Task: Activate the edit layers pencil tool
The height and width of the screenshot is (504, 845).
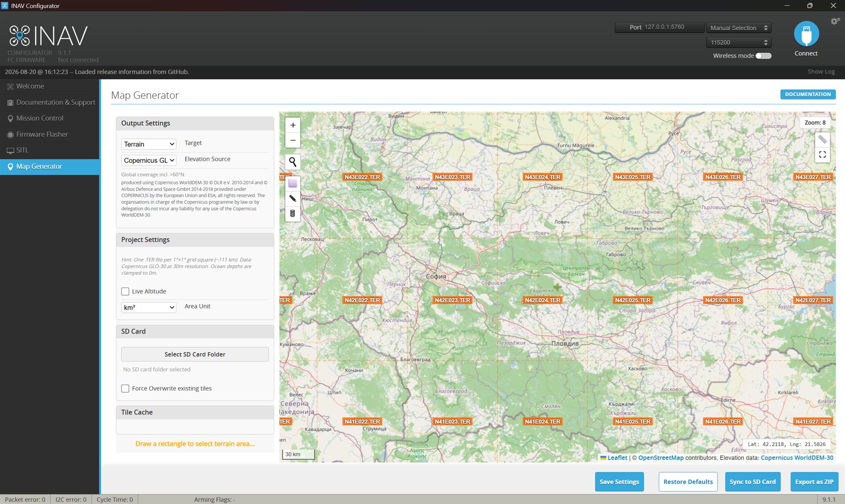Action: tap(293, 198)
